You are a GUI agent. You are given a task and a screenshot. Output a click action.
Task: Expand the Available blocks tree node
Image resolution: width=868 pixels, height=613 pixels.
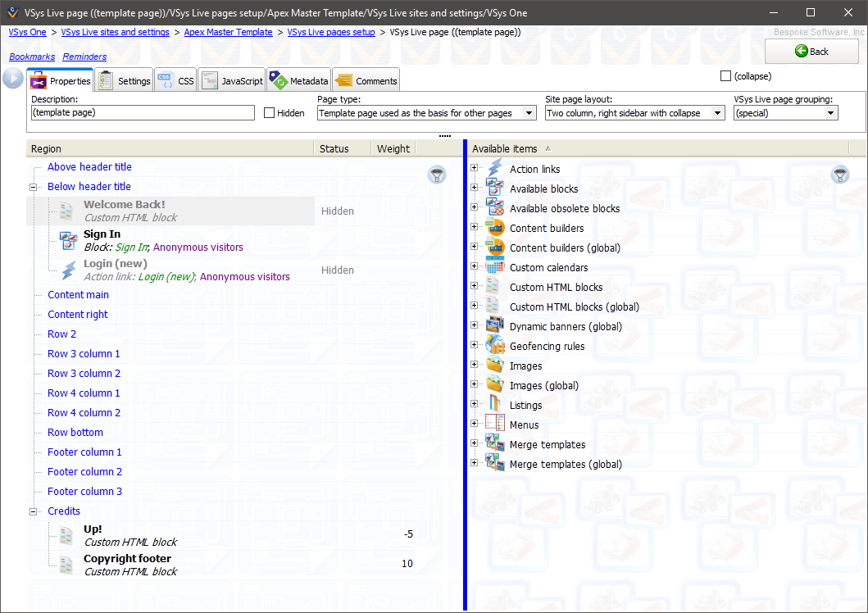tap(475, 188)
